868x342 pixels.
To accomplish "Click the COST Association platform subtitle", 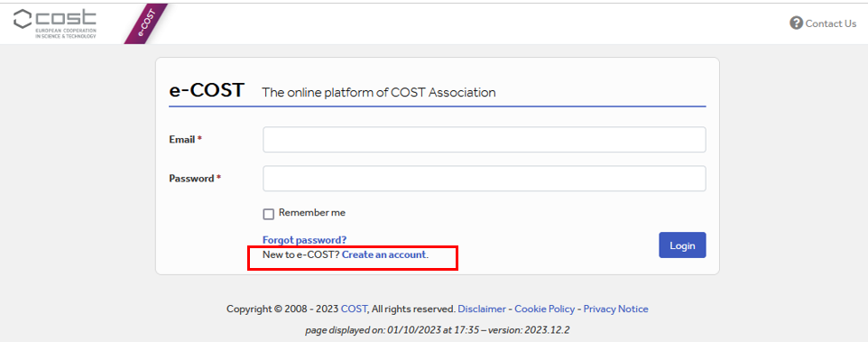I will point(379,92).
